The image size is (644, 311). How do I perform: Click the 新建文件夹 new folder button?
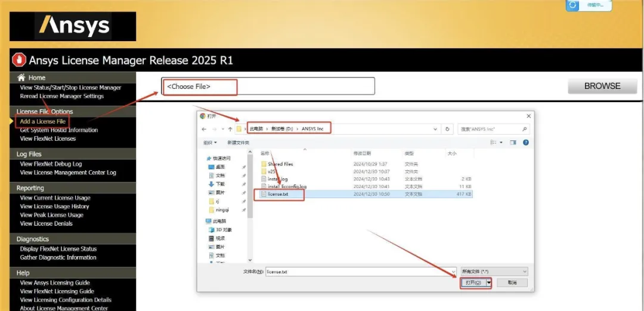(x=238, y=142)
